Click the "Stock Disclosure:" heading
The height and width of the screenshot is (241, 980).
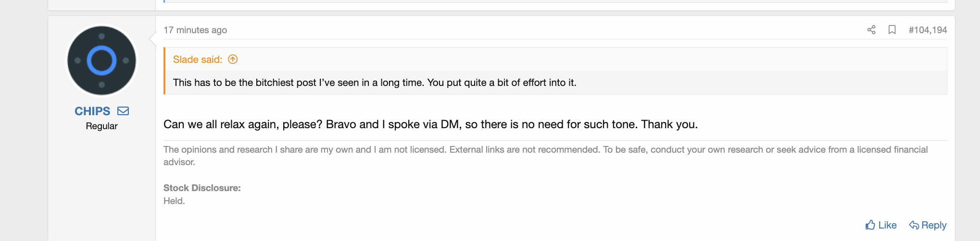pyautogui.click(x=202, y=188)
